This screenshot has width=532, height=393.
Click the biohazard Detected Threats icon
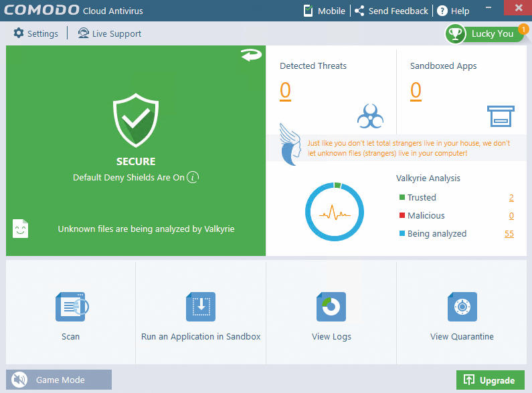pos(370,116)
